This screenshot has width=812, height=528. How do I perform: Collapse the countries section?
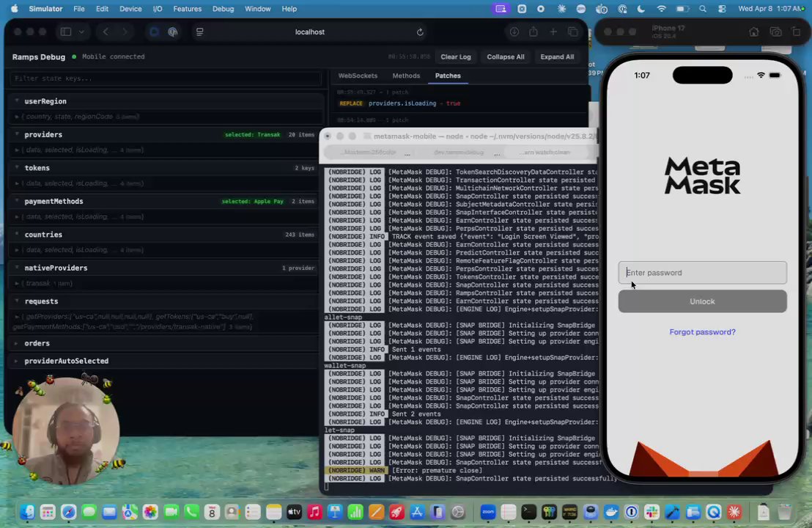[17, 234]
